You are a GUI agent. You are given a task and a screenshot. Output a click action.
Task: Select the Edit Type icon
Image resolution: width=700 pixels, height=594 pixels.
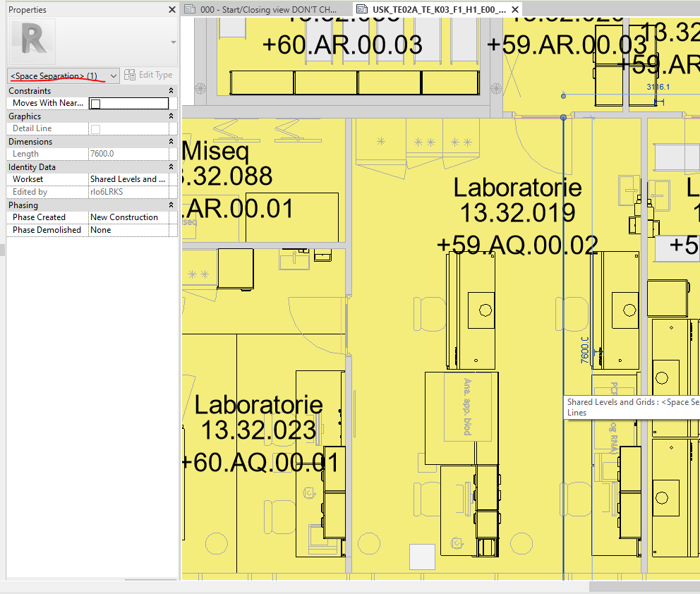(129, 75)
